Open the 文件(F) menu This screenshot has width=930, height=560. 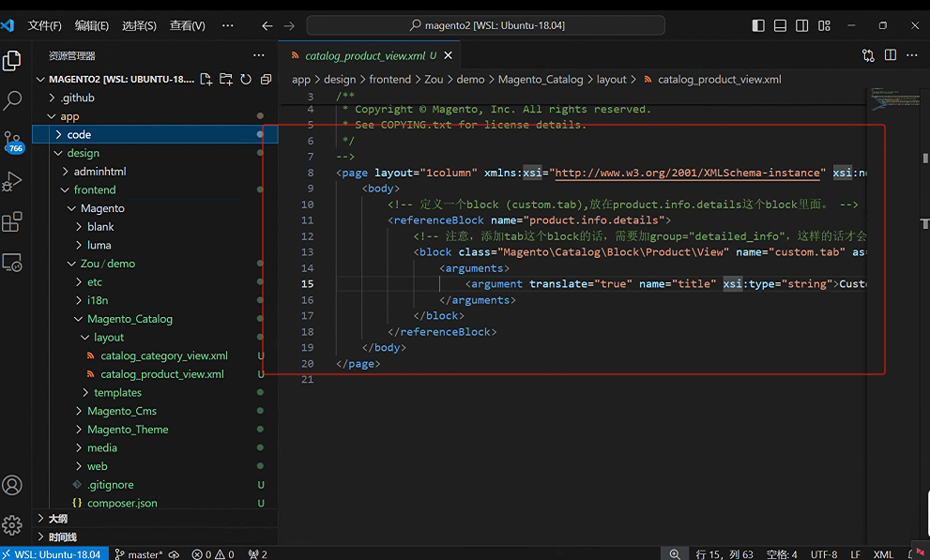pos(44,25)
